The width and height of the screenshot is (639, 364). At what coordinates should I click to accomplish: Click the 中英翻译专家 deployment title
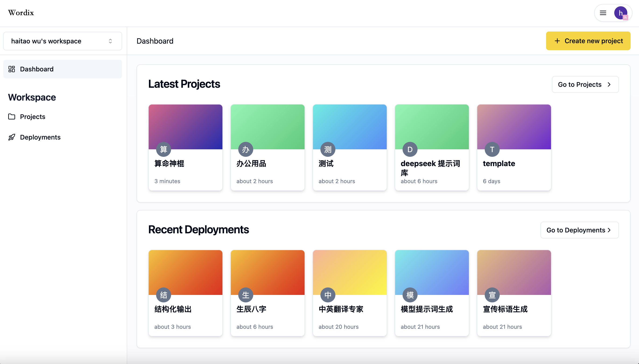coord(341,309)
